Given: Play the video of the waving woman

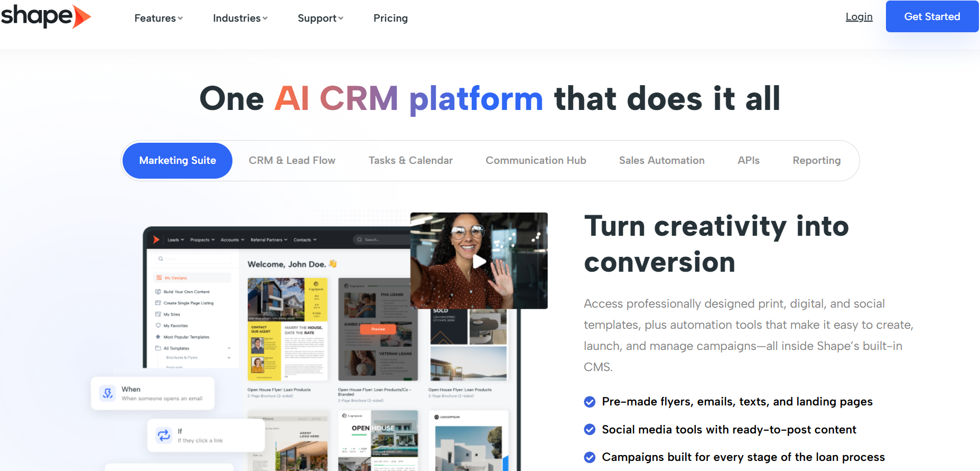Looking at the screenshot, I should [479, 261].
